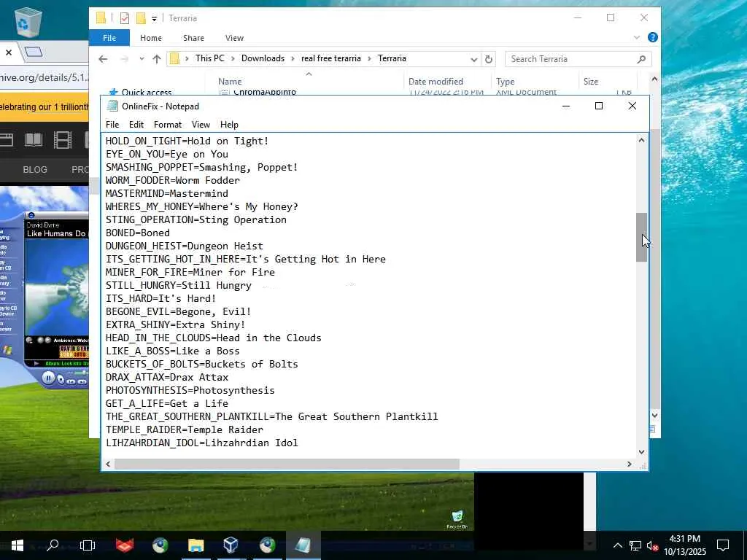Click the 'Terraria' breadcrumb segment in the address bar

(x=392, y=58)
